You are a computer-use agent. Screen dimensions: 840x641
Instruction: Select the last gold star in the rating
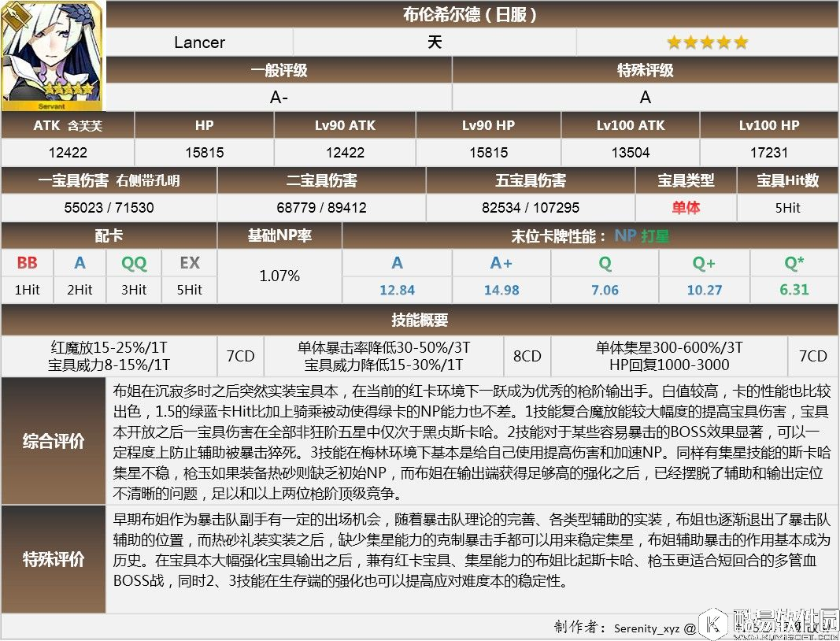click(x=740, y=42)
